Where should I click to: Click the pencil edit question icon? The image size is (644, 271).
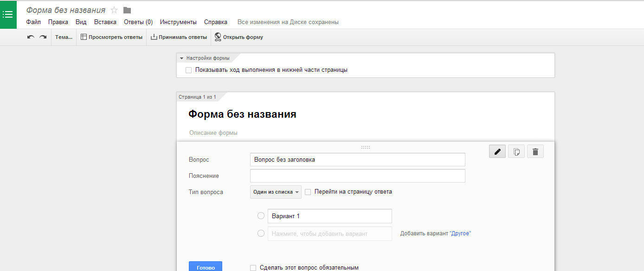(x=497, y=151)
